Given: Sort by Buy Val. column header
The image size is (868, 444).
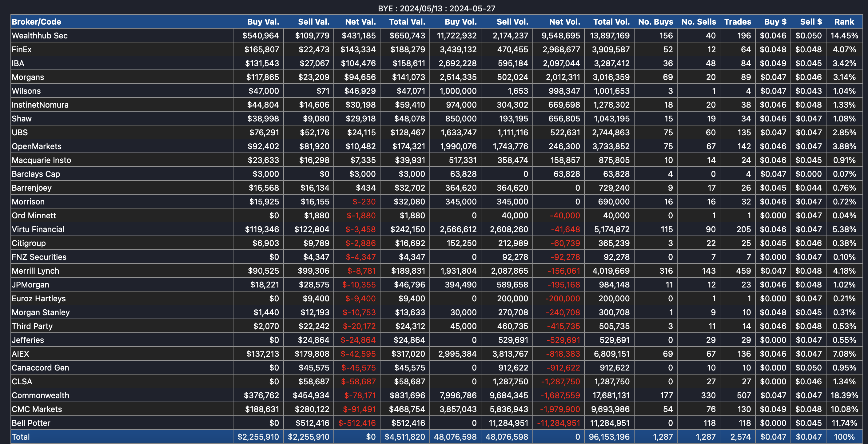Looking at the screenshot, I should 263,22.
